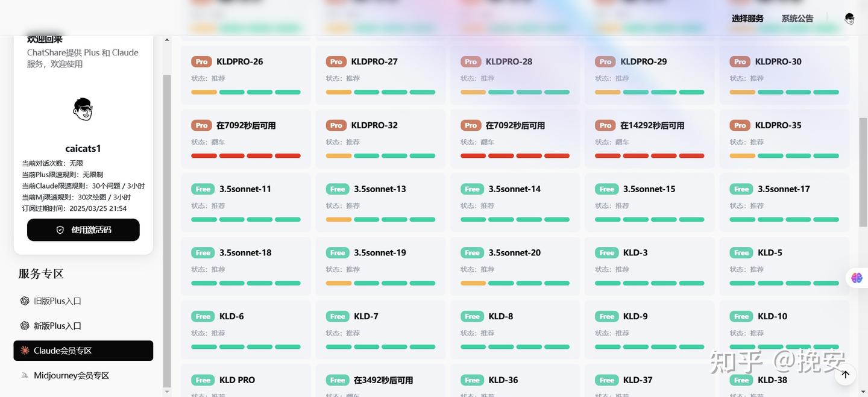Open 系统公告 in the top navigation
Viewport: 868px width, 397px height.
coord(797,19)
